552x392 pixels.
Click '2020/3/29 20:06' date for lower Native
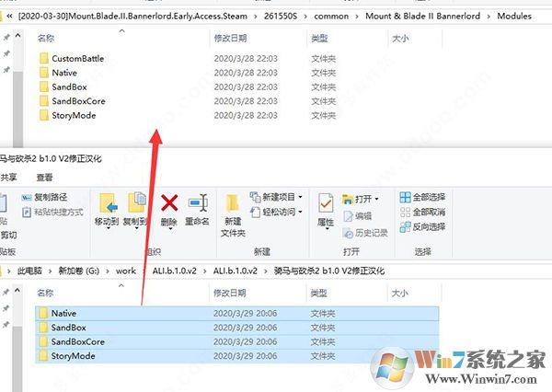[x=245, y=314]
